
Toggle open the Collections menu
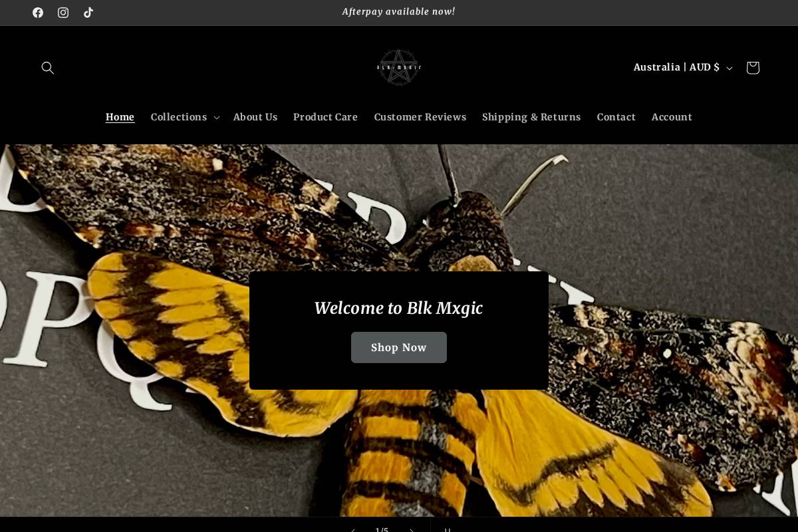coord(184,117)
